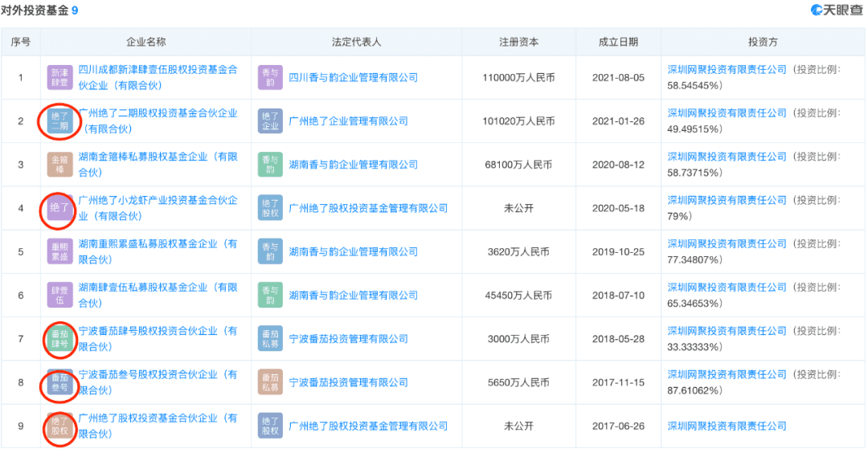Open legal representative 广州绝了企业管理有限公司
Screen dimensions: 868x461
[x=348, y=121]
